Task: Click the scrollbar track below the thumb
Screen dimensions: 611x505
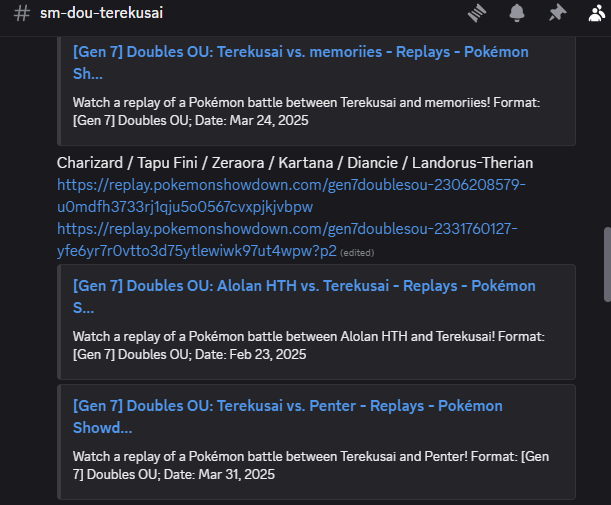Action: [x=607, y=401]
